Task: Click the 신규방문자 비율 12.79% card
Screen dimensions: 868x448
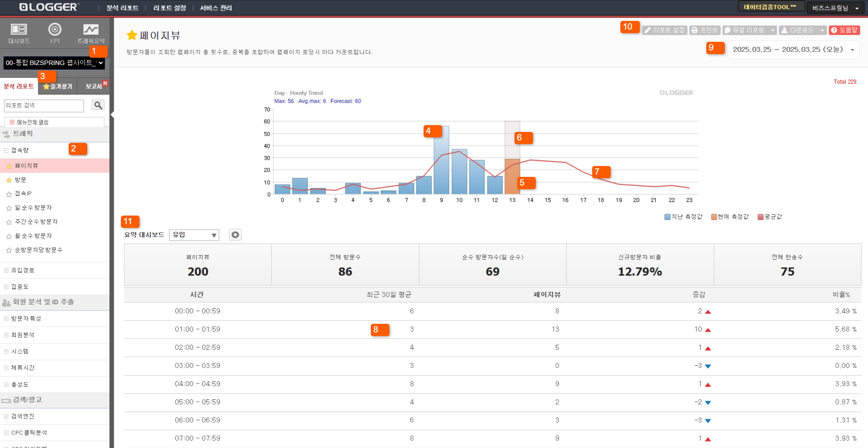Action: pos(640,265)
